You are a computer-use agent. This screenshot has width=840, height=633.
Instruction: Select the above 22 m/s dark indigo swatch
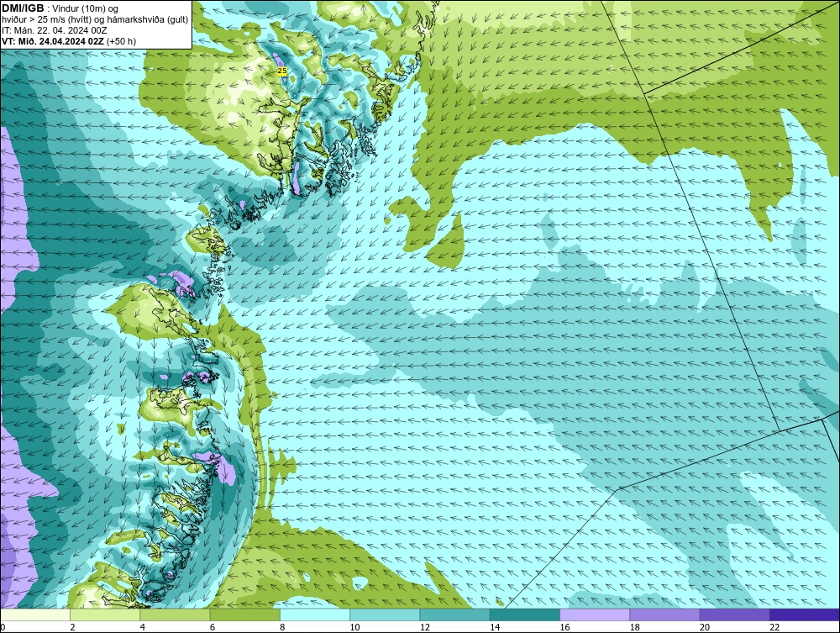point(805,615)
